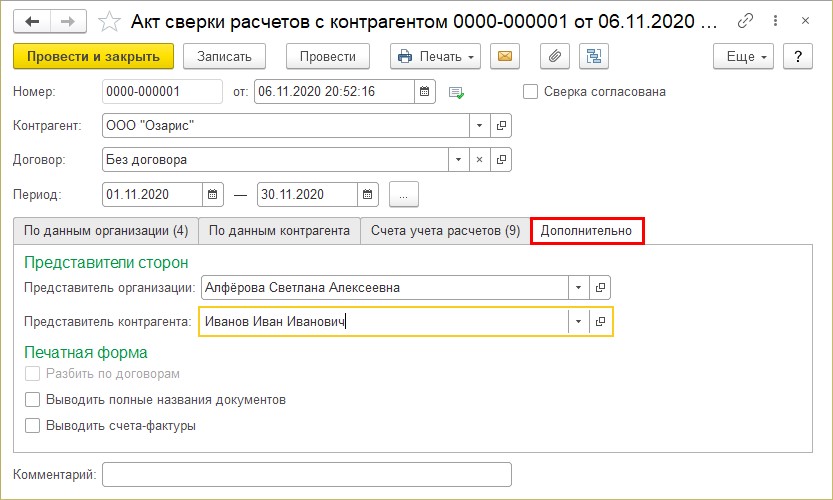Screen dimensions: 833x500
Task: Switch to По данным организации (4) tab
Action: (x=106, y=231)
